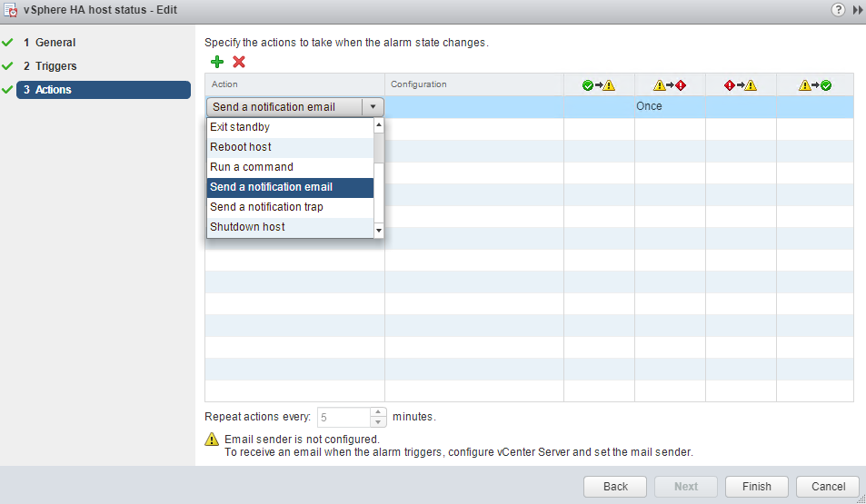The width and height of the screenshot is (866, 504).
Task: Click the red-to-yellow transition column header
Action: [x=741, y=85]
